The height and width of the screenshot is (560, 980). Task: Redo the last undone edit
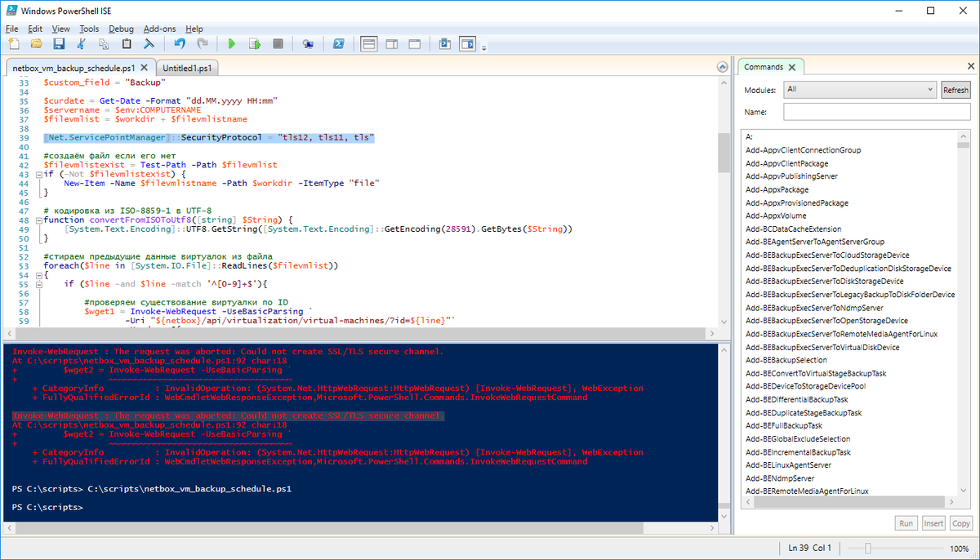coord(202,44)
